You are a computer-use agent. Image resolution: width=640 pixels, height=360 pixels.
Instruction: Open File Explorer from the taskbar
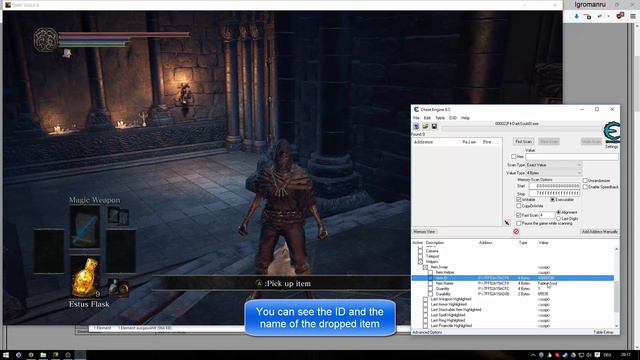[x=43, y=355]
